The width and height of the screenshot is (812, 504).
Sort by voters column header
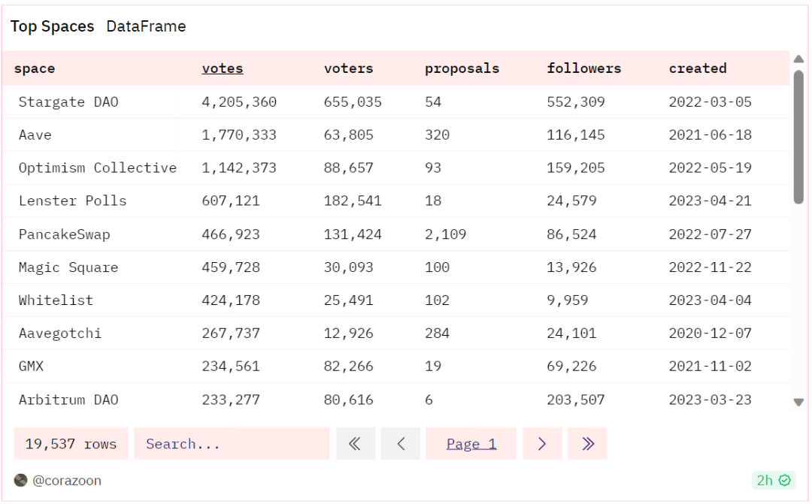click(x=349, y=68)
